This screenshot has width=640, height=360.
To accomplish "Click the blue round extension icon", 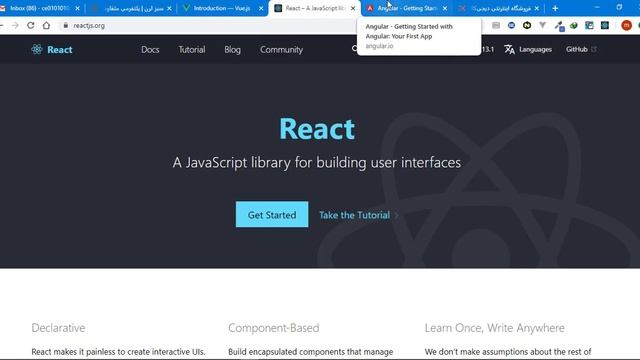I will point(511,25).
